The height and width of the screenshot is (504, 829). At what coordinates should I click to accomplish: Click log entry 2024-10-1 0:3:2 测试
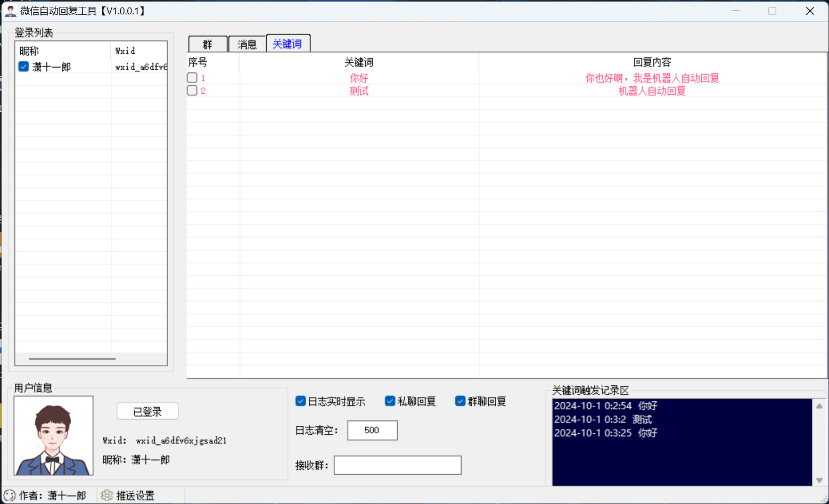[x=603, y=419]
